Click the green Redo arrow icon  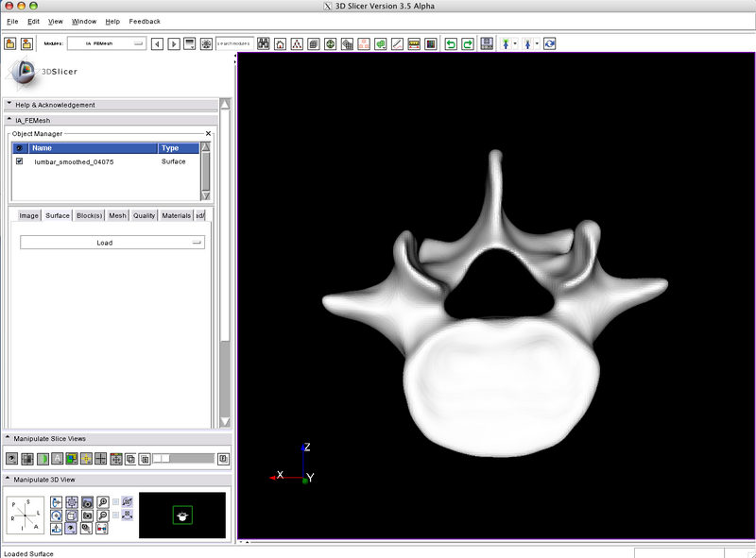point(466,43)
